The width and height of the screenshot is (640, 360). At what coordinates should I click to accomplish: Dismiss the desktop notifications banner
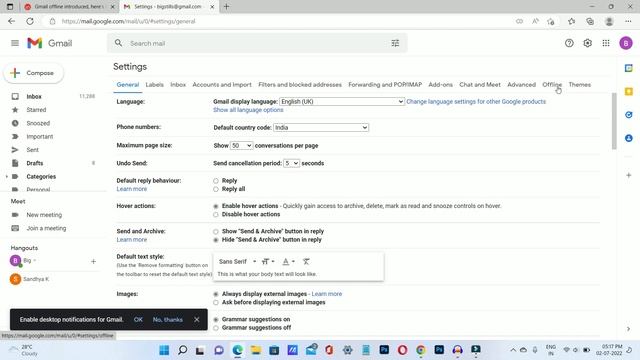[197, 320]
